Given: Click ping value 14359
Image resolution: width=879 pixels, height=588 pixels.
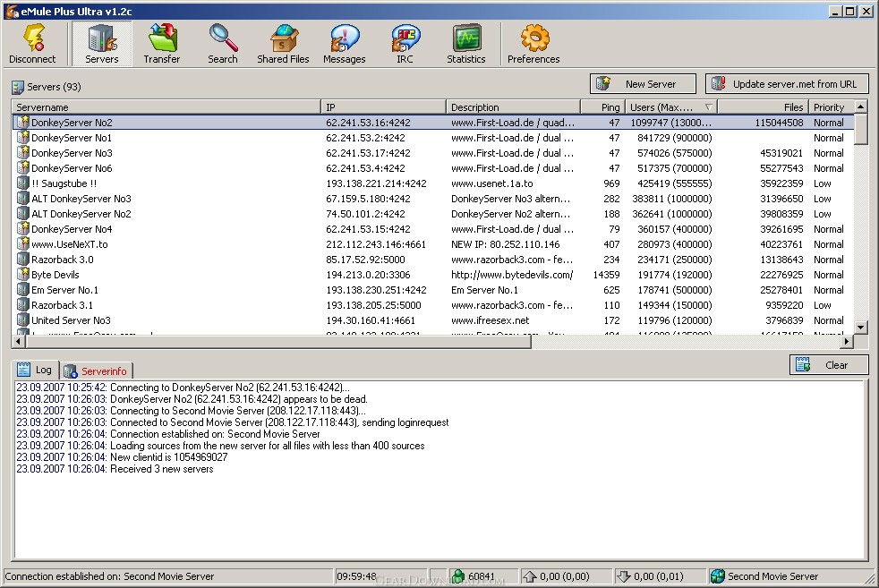Looking at the screenshot, I should pyautogui.click(x=606, y=275).
